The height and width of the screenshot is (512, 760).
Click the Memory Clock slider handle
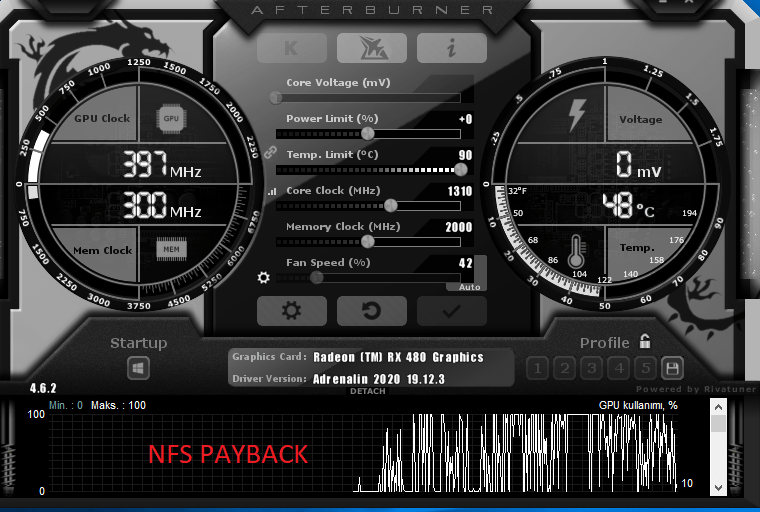pyautogui.click(x=368, y=241)
